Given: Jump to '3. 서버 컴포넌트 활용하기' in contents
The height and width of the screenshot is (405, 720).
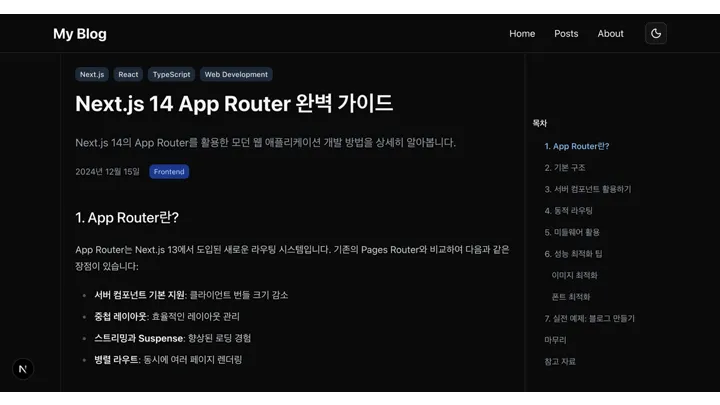Looking at the screenshot, I should tap(588, 189).
